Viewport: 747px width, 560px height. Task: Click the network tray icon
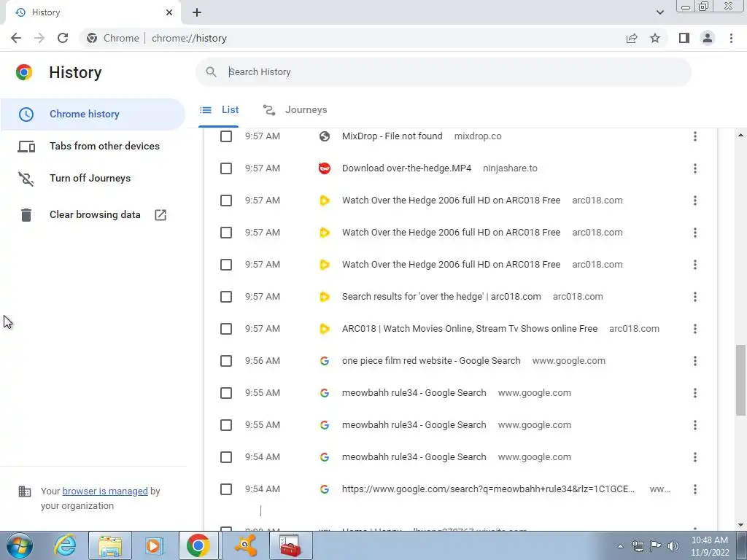638,546
